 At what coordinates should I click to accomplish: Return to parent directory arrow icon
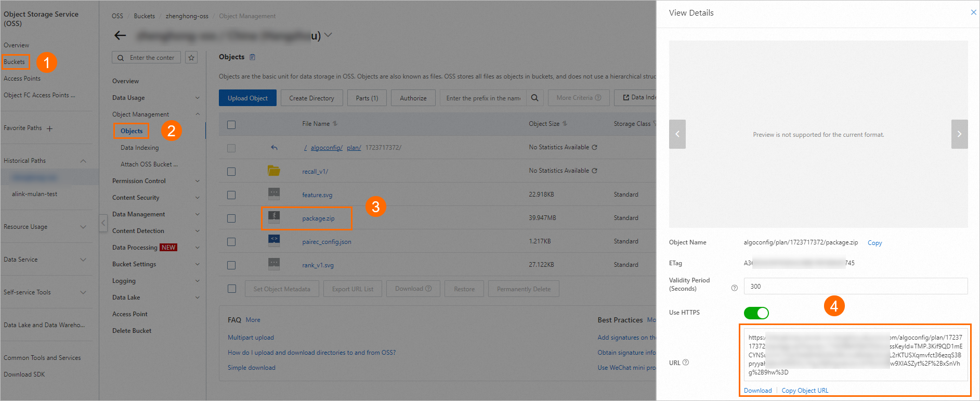274,148
